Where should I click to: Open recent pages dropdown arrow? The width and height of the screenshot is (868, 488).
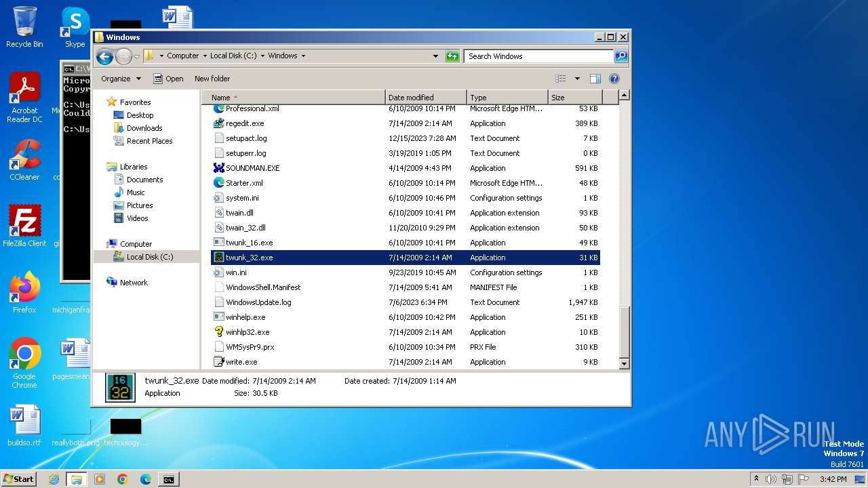click(x=136, y=56)
